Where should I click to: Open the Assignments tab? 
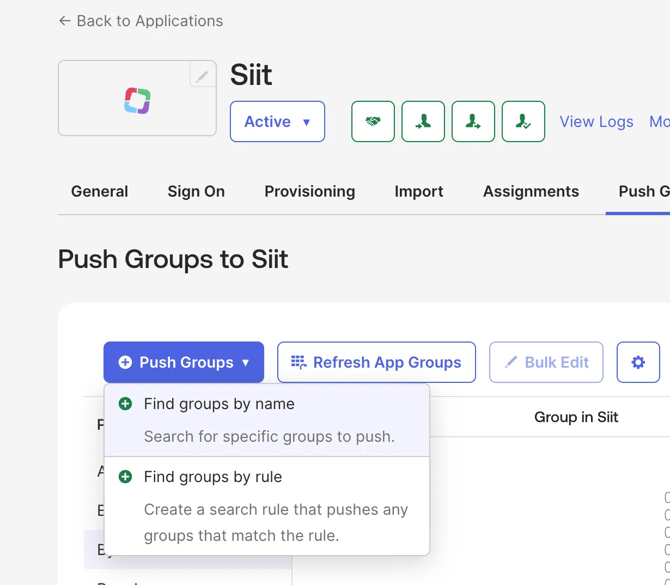point(531,191)
